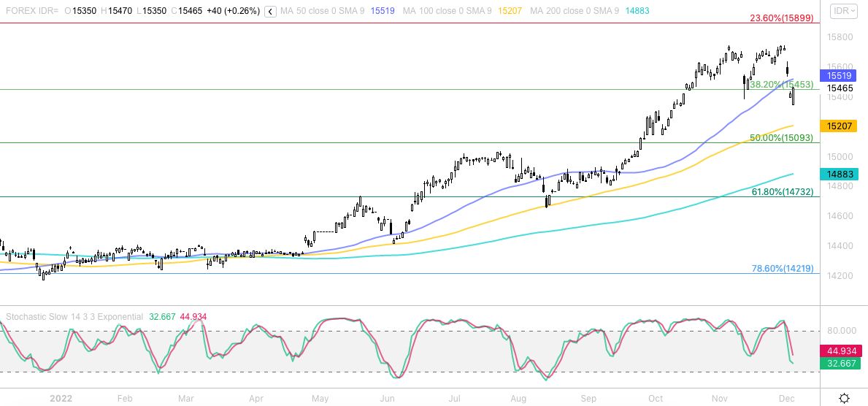The width and height of the screenshot is (868, 406).
Task: Click the 2022 label on the time axis
Action: (61, 398)
